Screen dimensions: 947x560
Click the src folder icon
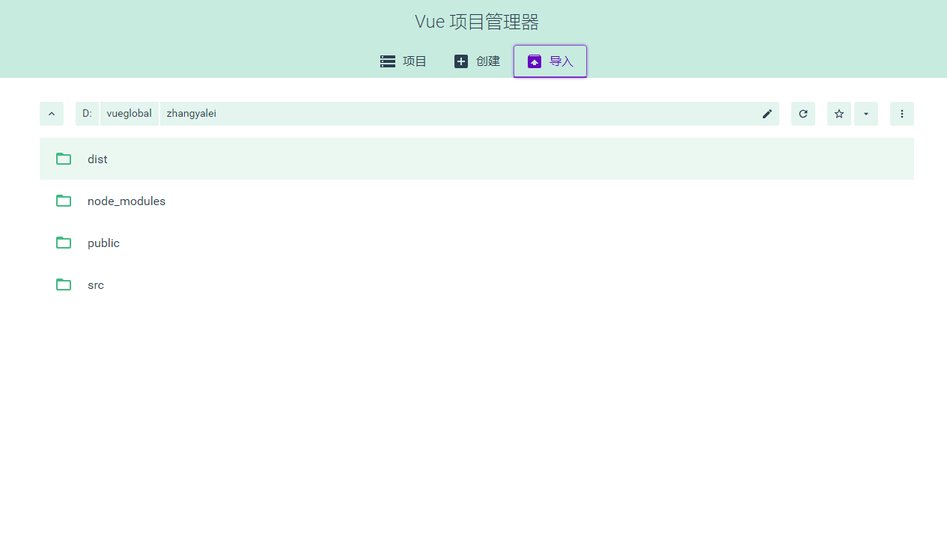(64, 284)
